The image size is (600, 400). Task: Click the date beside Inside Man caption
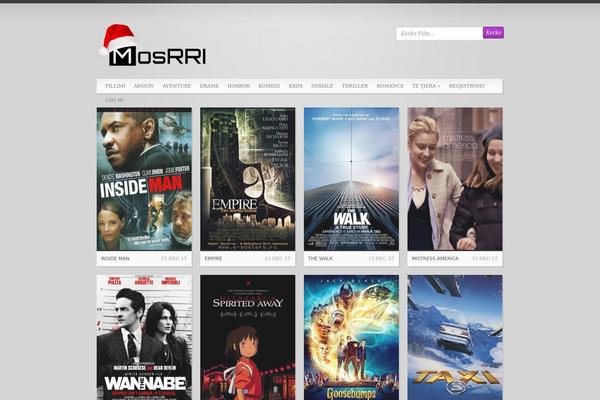(x=174, y=259)
